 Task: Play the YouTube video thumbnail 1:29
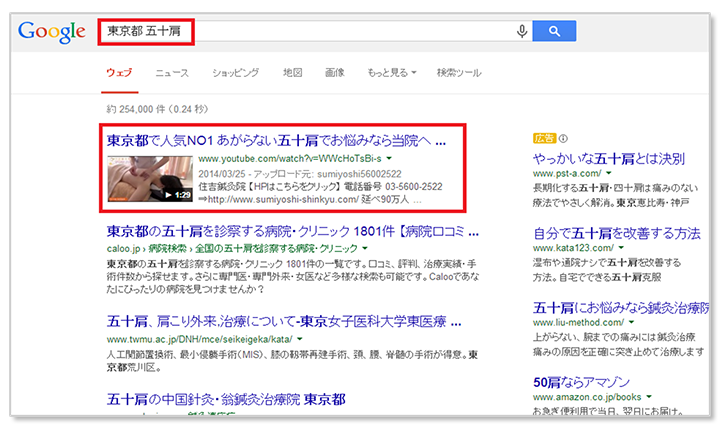click(150, 179)
